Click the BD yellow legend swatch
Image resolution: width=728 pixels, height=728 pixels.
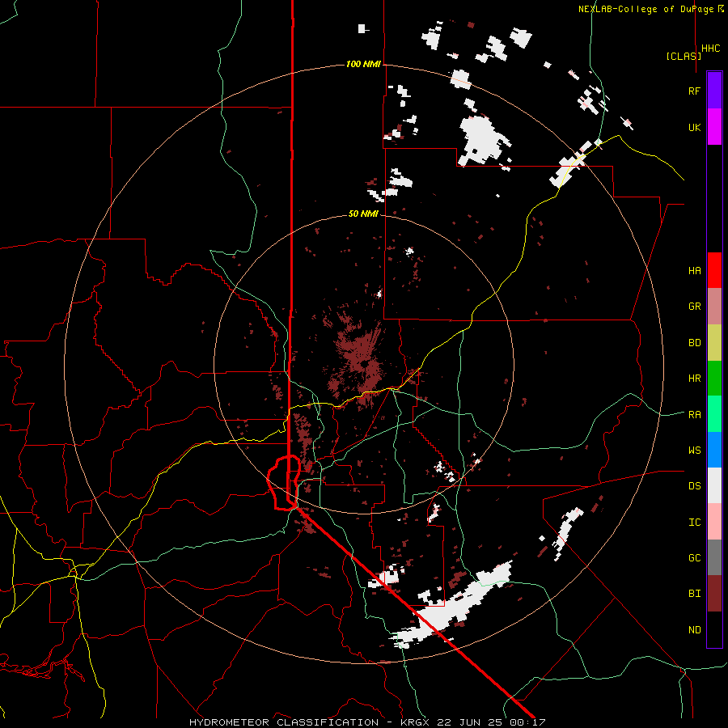[x=714, y=343]
